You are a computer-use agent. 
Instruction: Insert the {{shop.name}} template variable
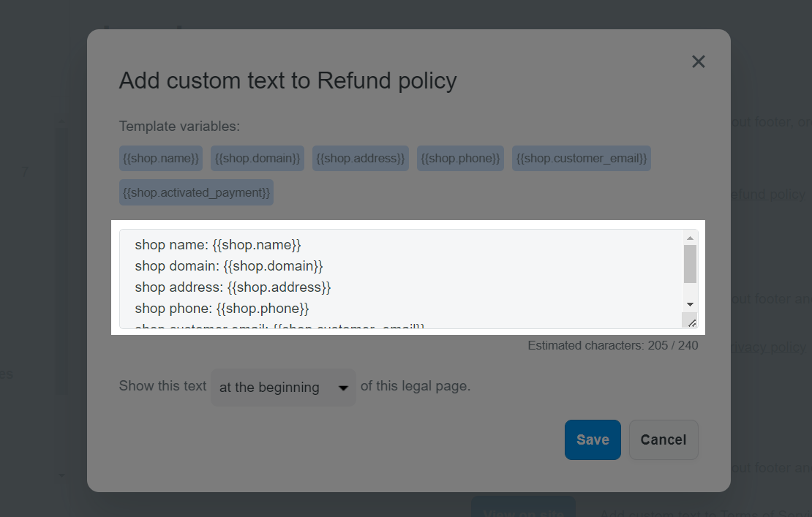coord(160,159)
